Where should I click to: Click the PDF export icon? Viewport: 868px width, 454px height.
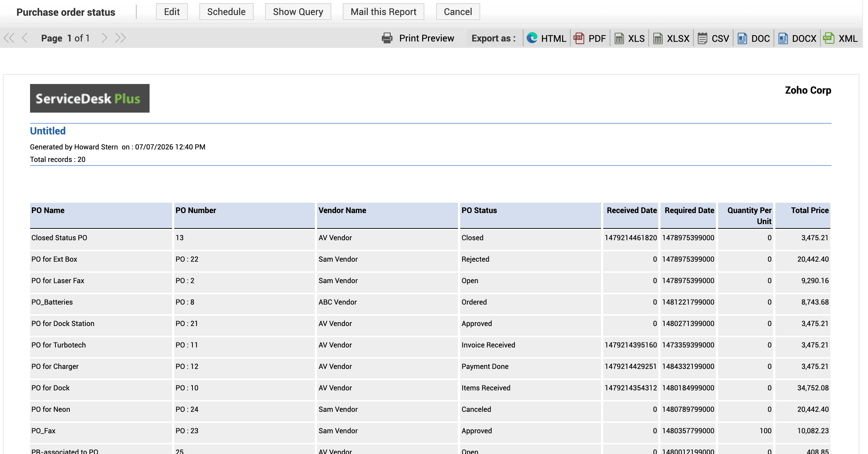click(x=579, y=38)
